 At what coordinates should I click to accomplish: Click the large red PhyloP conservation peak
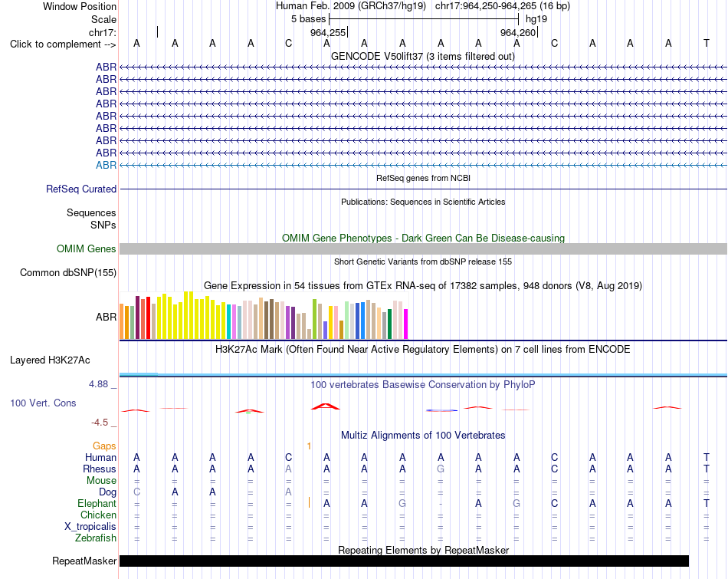pyautogui.click(x=326, y=406)
